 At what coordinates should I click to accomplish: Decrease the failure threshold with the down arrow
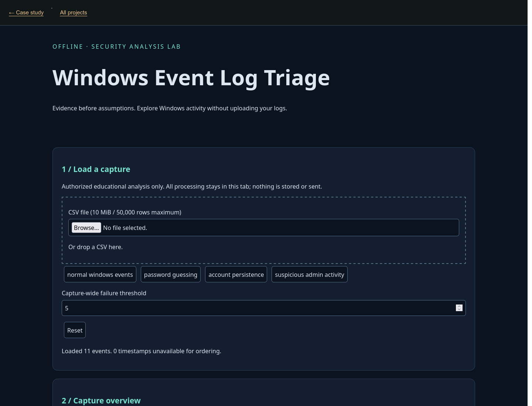[459, 310]
